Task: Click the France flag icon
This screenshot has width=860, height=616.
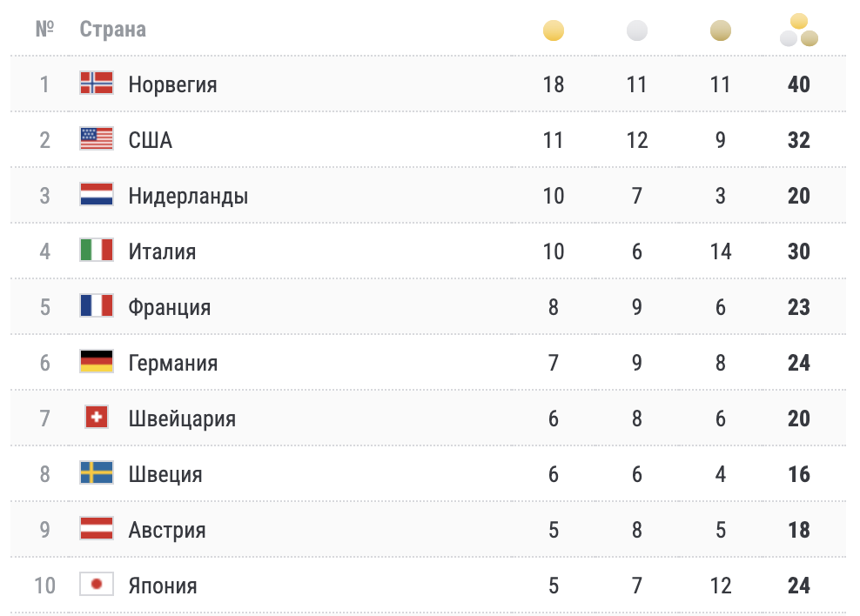Action: coord(97,306)
